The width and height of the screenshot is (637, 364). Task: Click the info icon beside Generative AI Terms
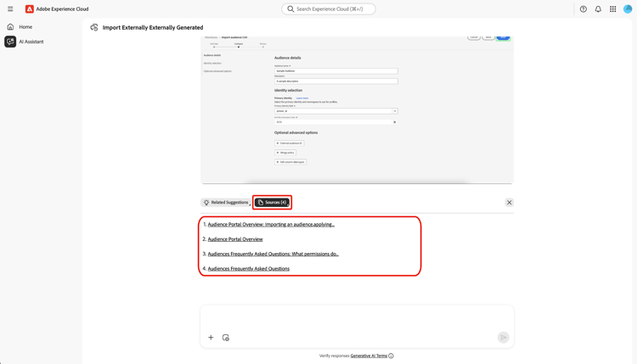391,356
